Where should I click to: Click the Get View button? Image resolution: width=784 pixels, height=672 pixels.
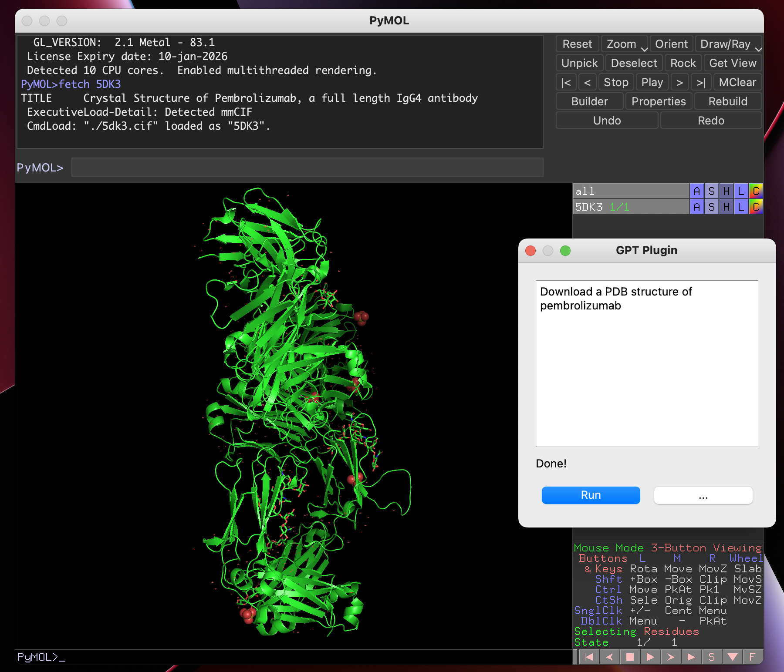(x=733, y=63)
